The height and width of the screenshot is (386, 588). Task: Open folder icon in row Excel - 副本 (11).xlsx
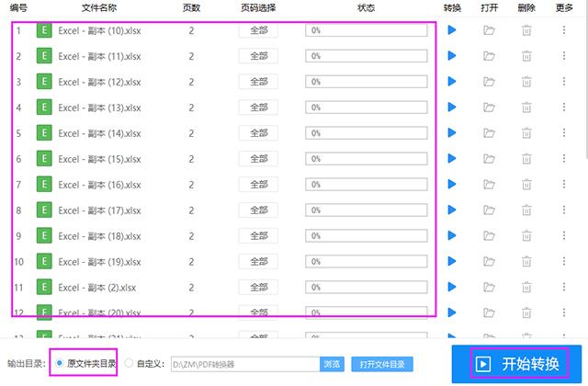tap(489, 56)
